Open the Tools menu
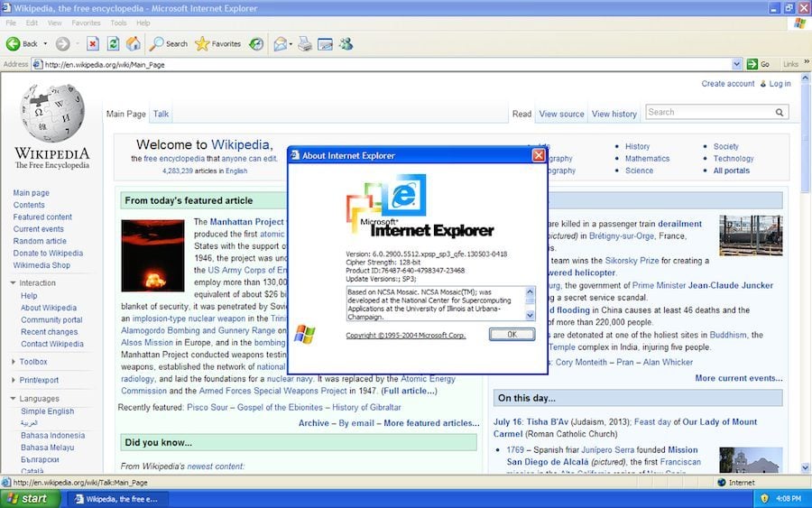This screenshot has width=812, height=508. point(118,23)
